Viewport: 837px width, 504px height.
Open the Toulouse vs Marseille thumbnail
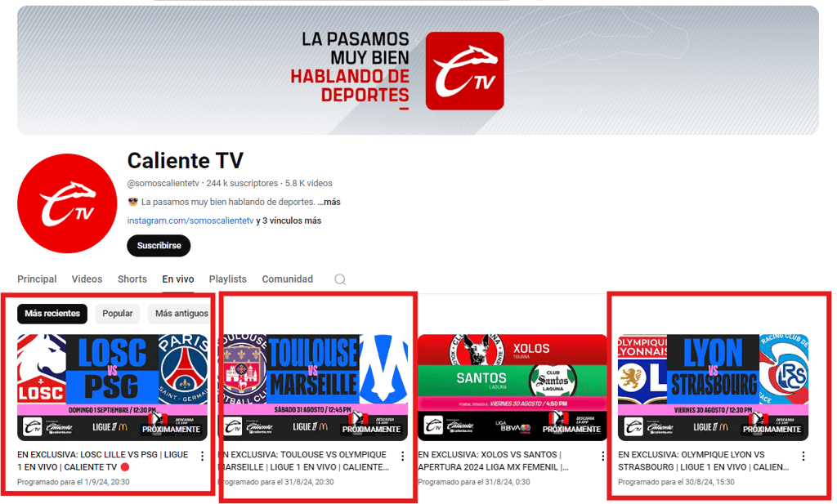click(313, 388)
